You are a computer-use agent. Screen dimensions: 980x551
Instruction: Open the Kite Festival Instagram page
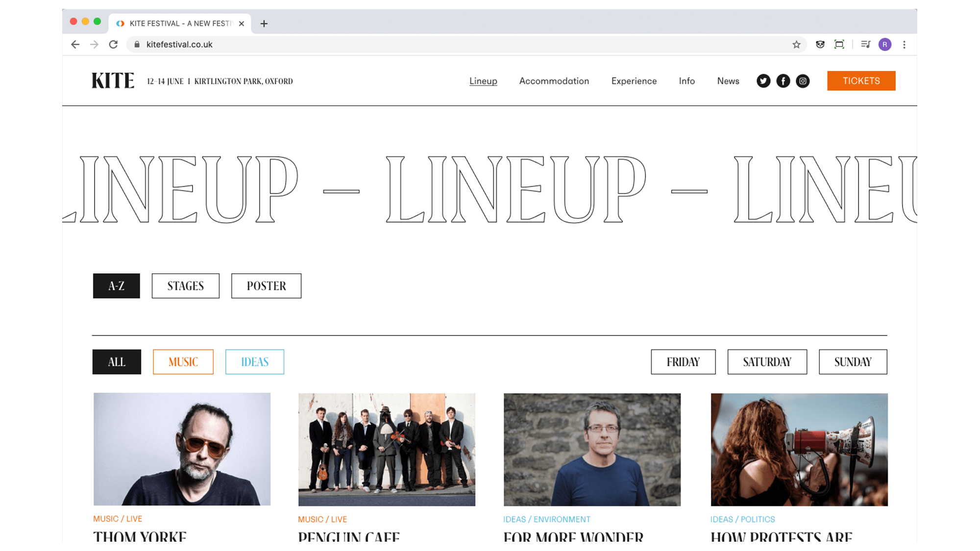803,81
